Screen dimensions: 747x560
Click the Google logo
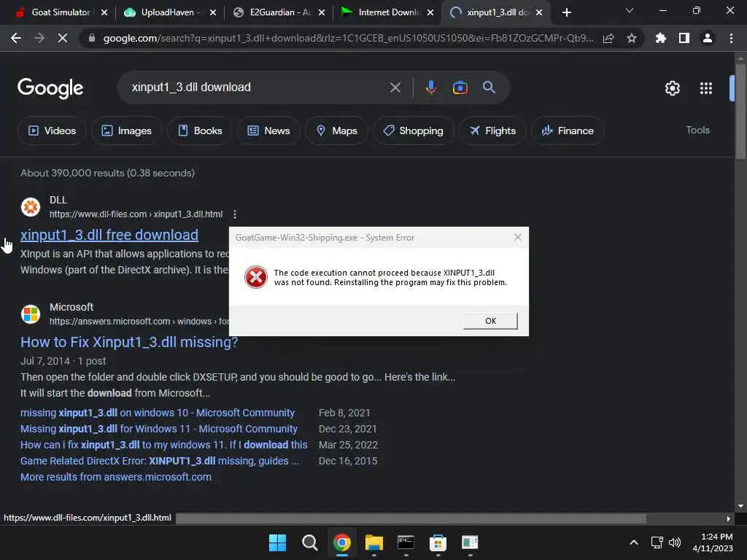[50, 88]
